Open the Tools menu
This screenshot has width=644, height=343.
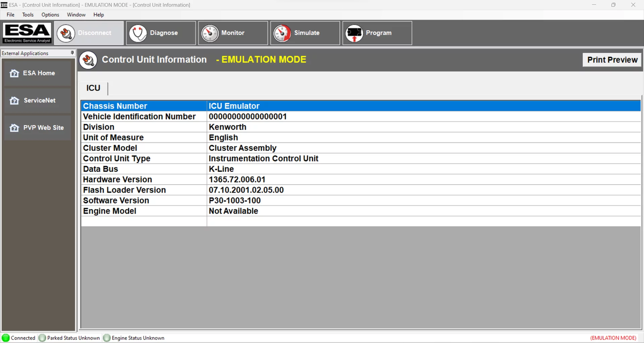[x=27, y=14]
